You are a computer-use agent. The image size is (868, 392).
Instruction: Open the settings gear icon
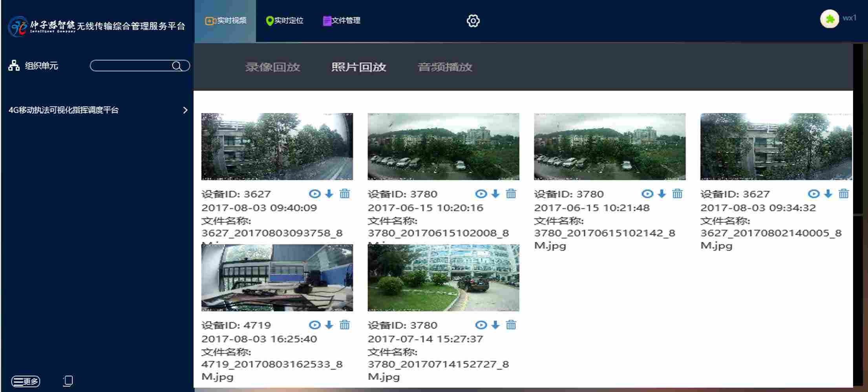coord(473,21)
